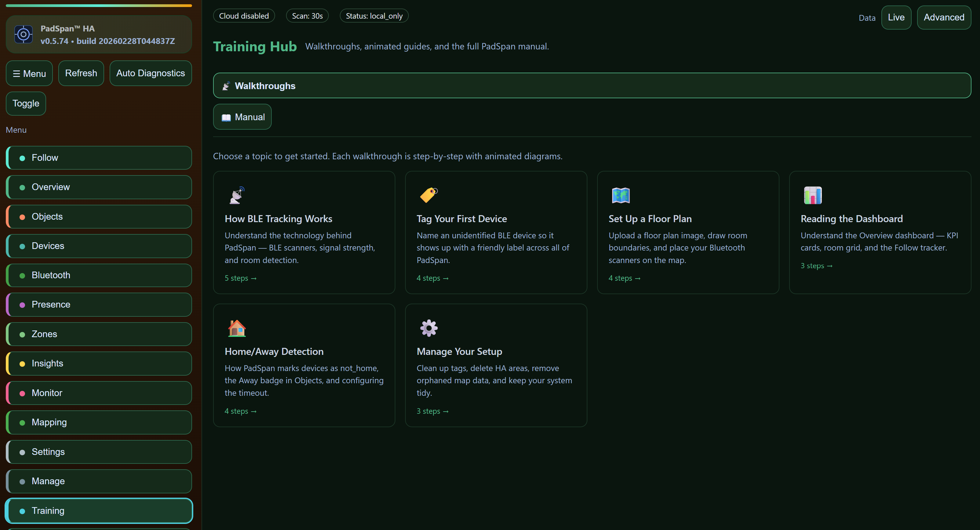Navigate to Devices page
This screenshot has width=980, height=530.
coord(99,246)
